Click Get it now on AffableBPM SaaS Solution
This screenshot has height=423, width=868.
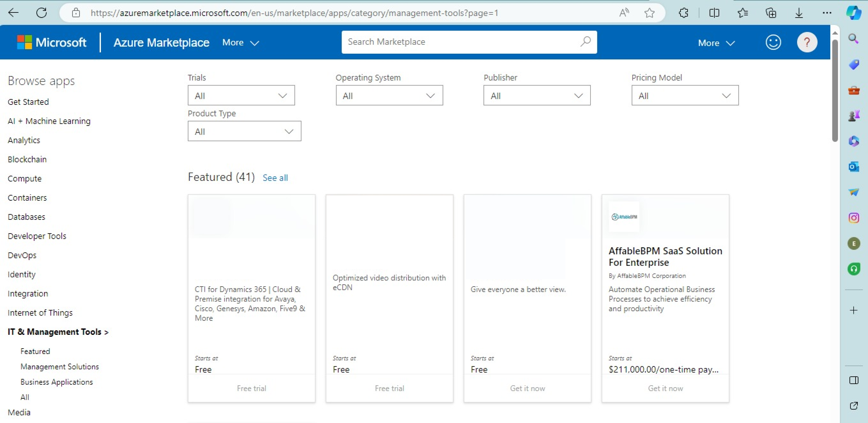pos(665,388)
